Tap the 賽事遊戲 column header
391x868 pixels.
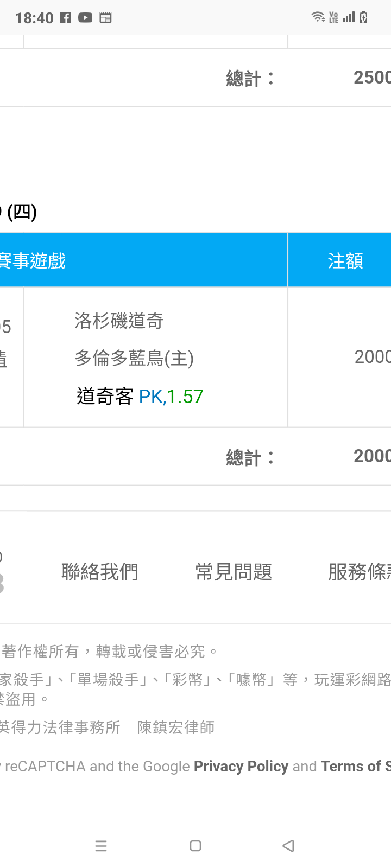[34, 261]
